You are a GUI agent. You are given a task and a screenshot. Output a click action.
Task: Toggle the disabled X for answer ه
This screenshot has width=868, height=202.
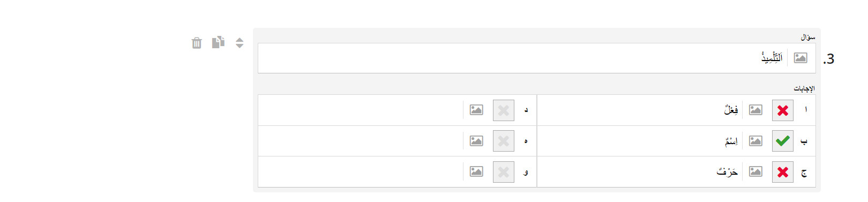coord(504,141)
